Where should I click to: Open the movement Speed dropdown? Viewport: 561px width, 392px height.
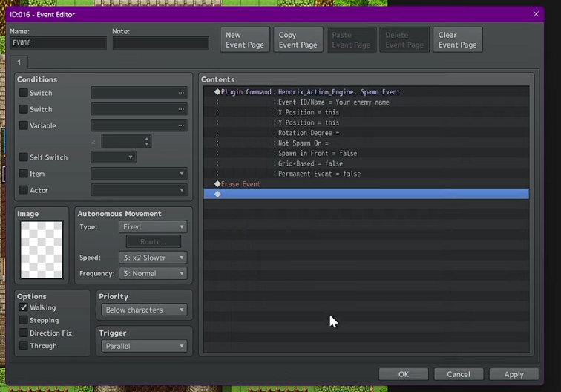click(x=153, y=258)
